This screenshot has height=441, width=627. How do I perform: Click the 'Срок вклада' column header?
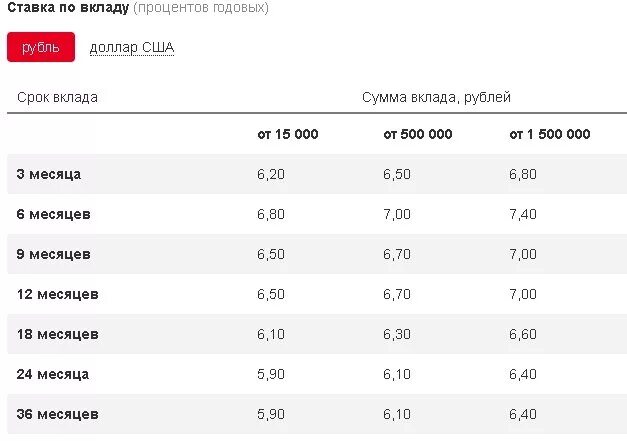[x=57, y=97]
